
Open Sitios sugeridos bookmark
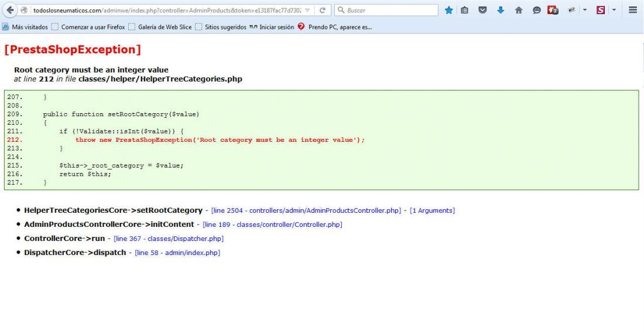click(221, 27)
